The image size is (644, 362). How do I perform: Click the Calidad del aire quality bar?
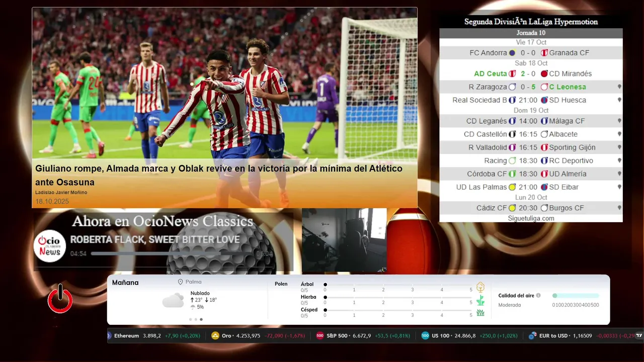pyautogui.click(x=576, y=296)
